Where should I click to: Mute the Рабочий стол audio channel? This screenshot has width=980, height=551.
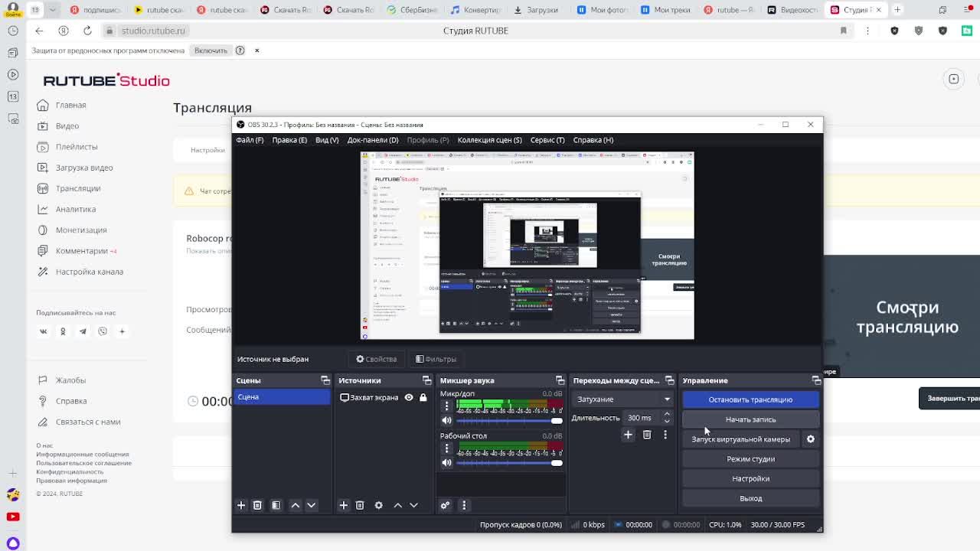(x=447, y=462)
